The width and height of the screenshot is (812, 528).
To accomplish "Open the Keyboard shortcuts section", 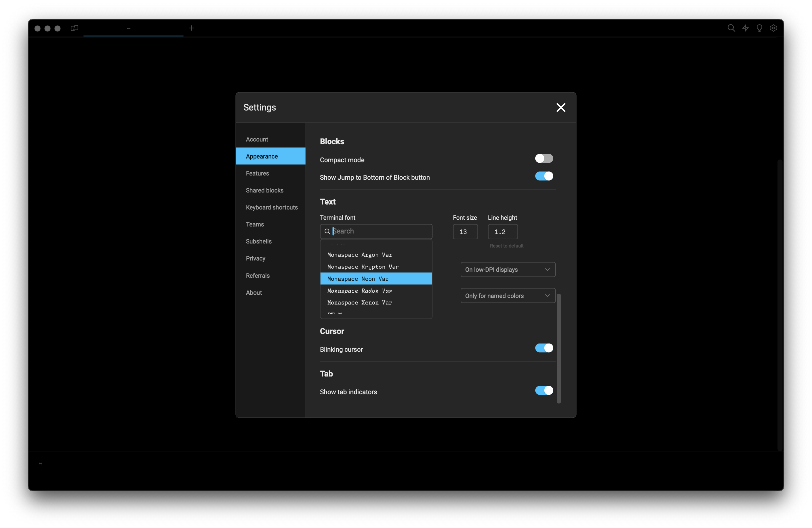I will tap(270, 207).
